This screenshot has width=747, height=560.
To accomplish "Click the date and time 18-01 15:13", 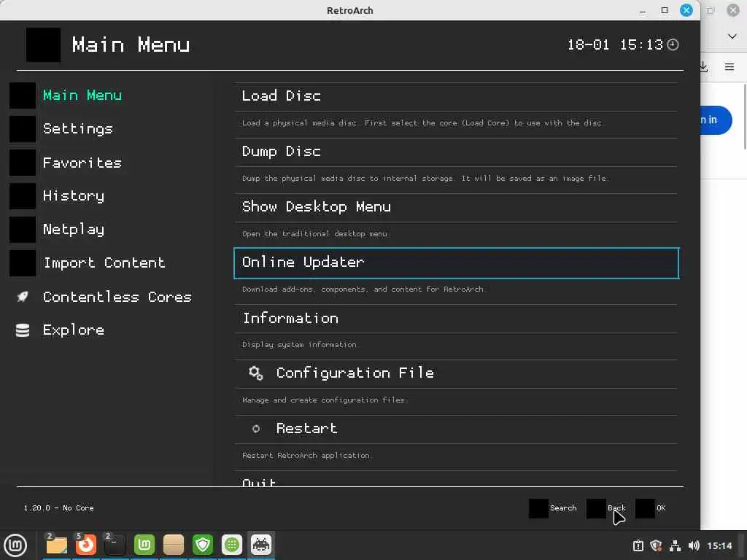I will point(615,44).
